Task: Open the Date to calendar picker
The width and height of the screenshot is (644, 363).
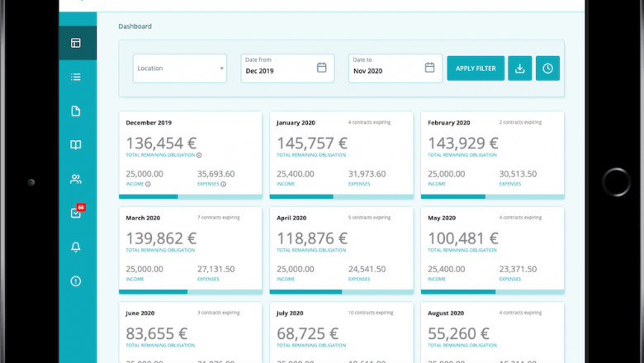Action: [x=429, y=68]
